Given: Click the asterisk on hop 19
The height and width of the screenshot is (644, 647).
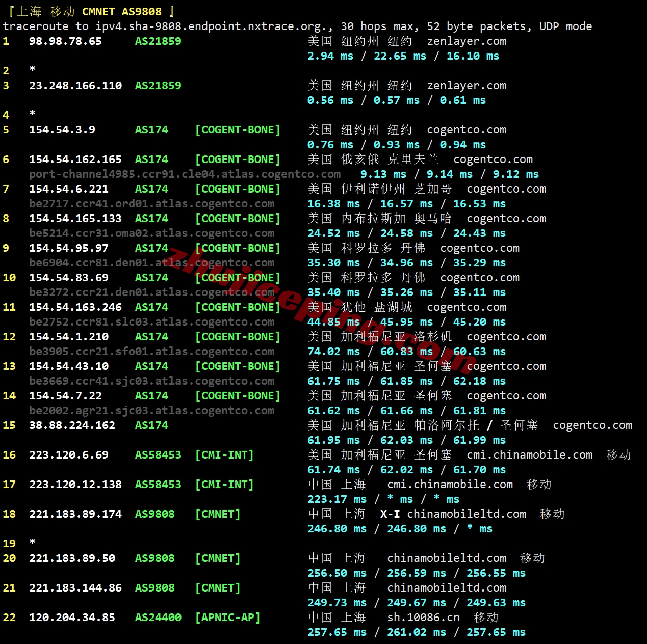Looking at the screenshot, I should point(32,543).
